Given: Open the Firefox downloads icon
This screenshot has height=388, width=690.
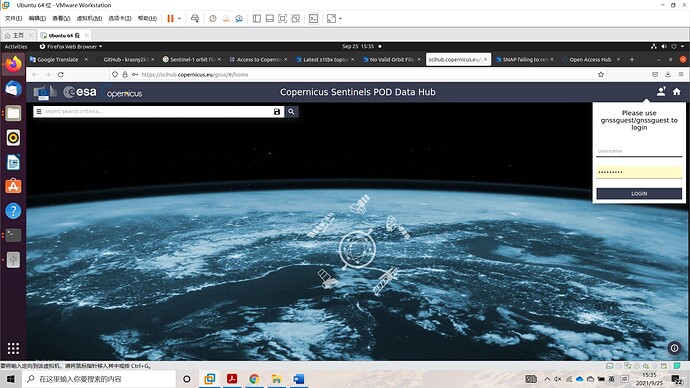Looking at the screenshot, I should (668, 74).
